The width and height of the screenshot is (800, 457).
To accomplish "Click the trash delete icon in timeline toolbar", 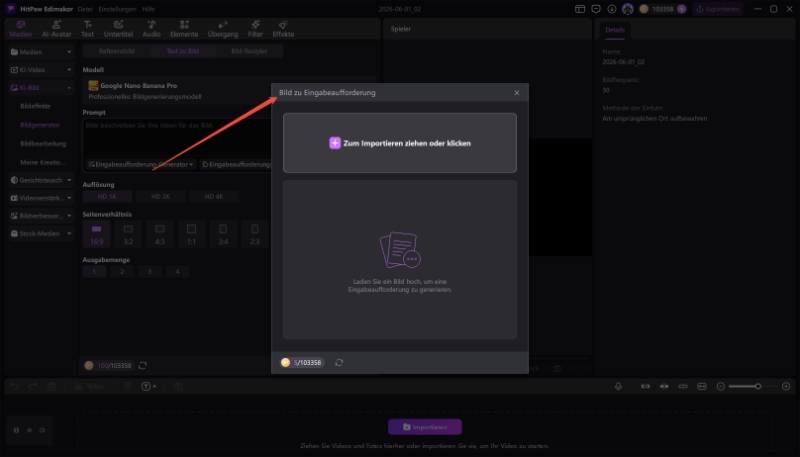I will [x=52, y=387].
